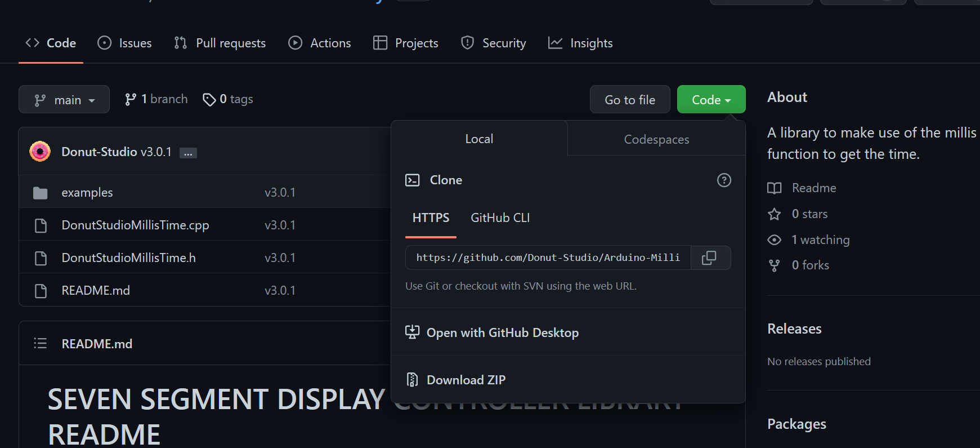Image resolution: width=980 pixels, height=448 pixels.
Task: Open the v3.0.1 latest commit message
Action: pos(156,152)
